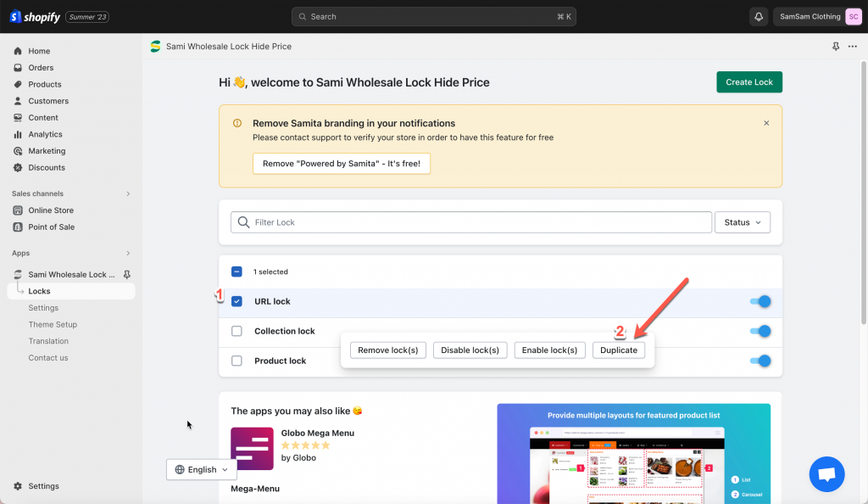Screen dimensions: 868x504
Task: Switch off the Collection lock toggle
Action: [x=760, y=331]
